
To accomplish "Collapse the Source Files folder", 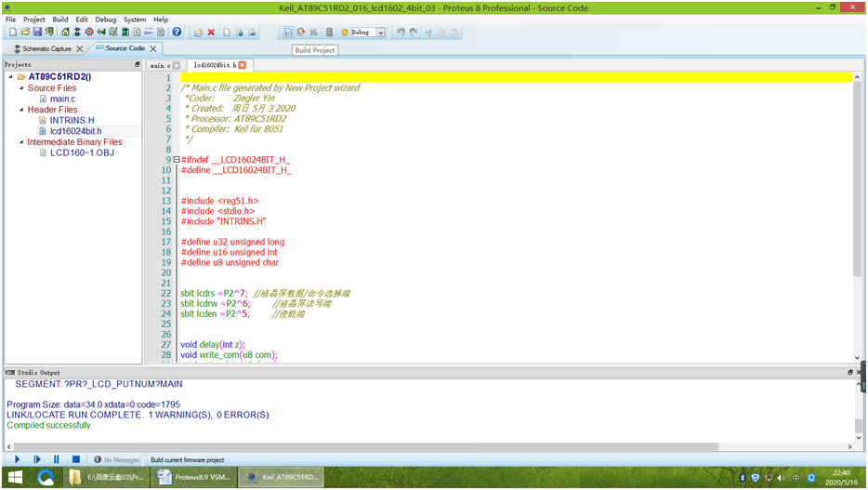I will point(21,88).
